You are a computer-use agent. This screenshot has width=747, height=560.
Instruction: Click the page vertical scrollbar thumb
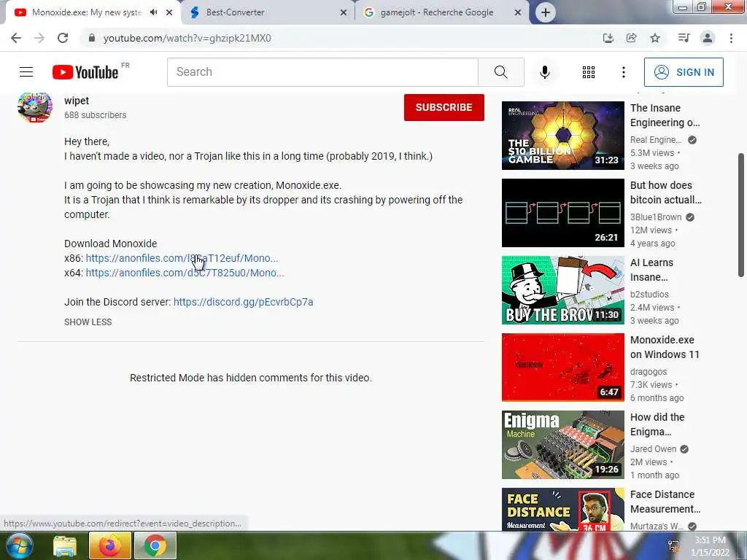741,214
